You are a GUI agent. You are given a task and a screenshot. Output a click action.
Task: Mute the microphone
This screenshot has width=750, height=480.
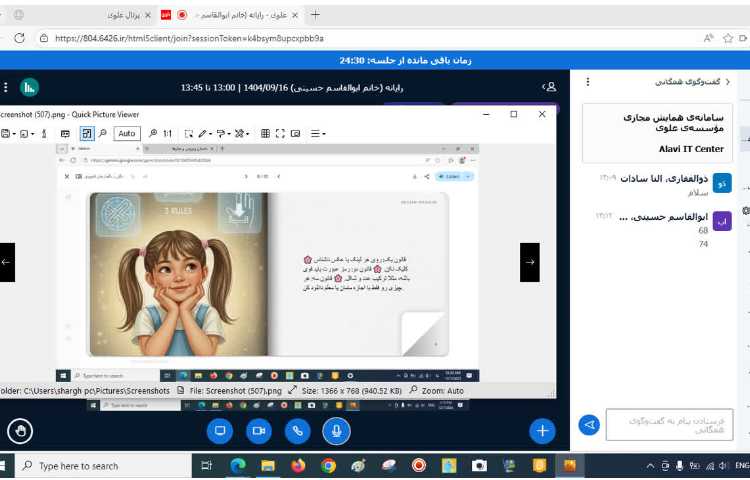pyautogui.click(x=336, y=431)
